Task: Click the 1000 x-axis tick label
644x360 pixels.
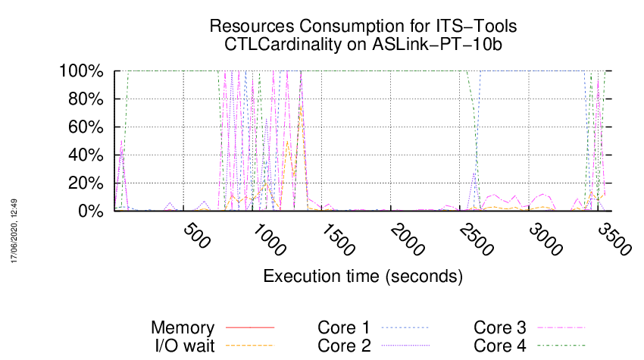Action: point(269,239)
